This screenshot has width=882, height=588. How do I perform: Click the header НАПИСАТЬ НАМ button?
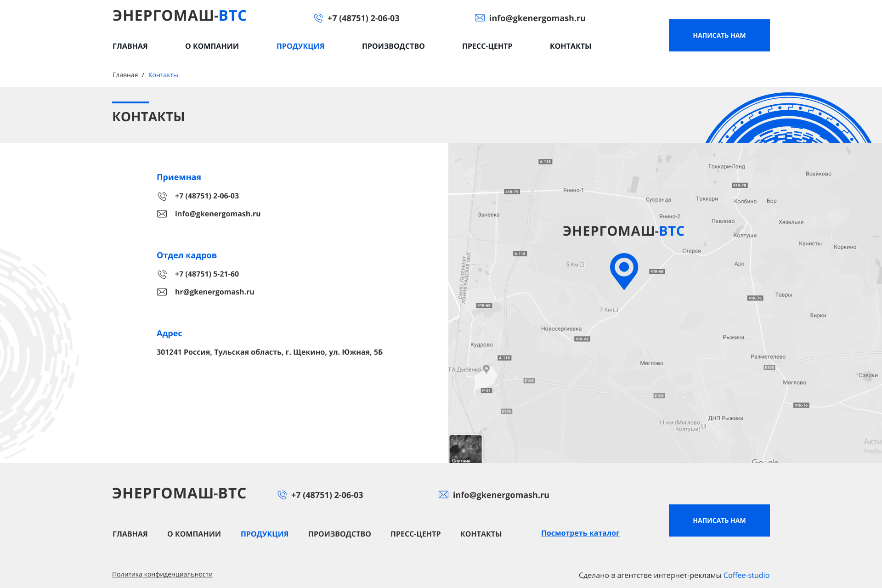point(719,35)
